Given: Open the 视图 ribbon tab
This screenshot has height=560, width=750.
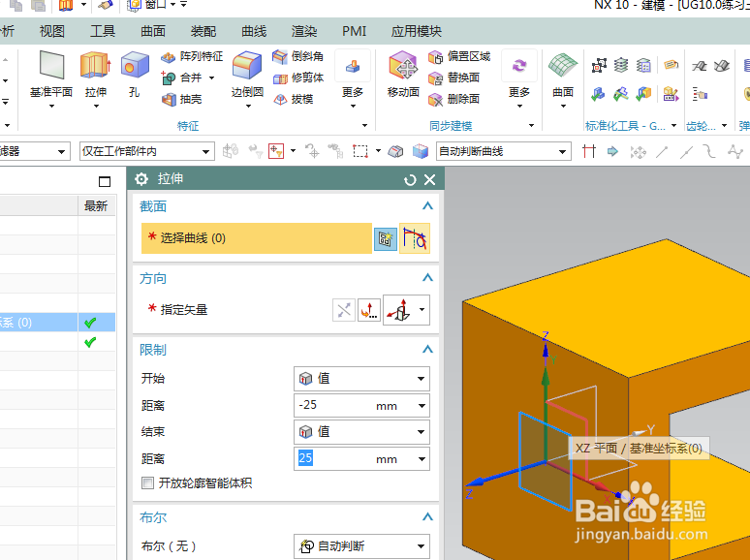Looking at the screenshot, I should [x=51, y=32].
